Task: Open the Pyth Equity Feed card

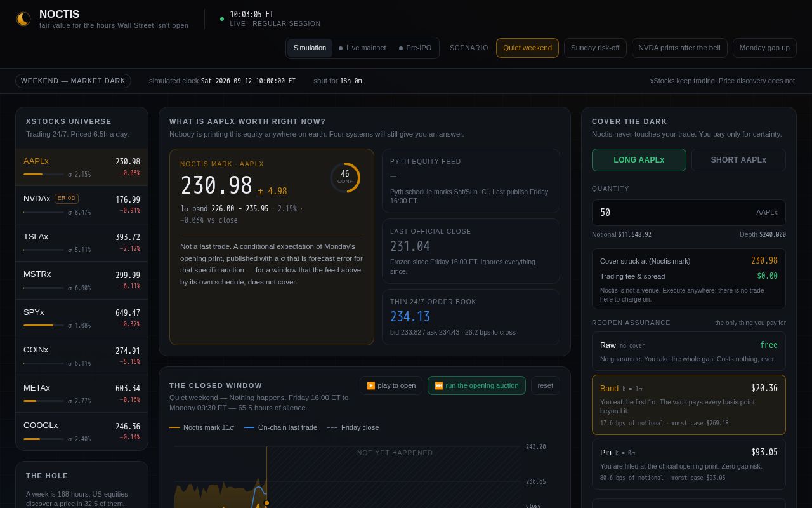Action: click(x=471, y=181)
